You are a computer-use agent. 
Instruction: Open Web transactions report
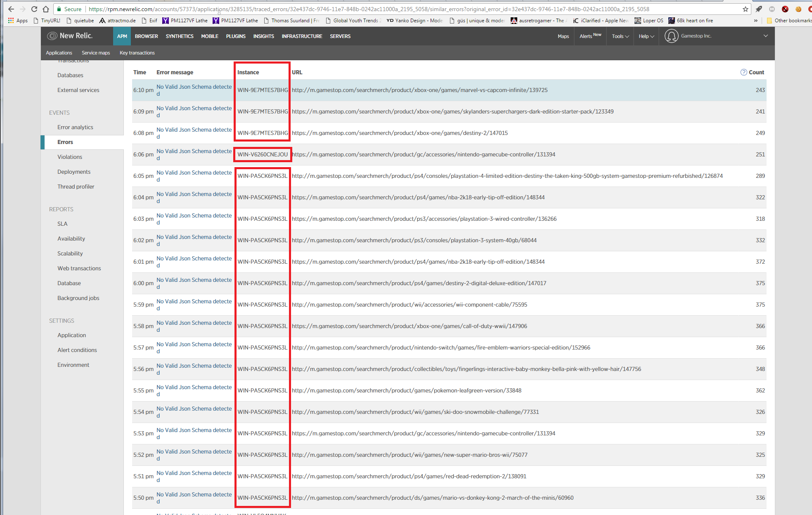[x=79, y=268]
